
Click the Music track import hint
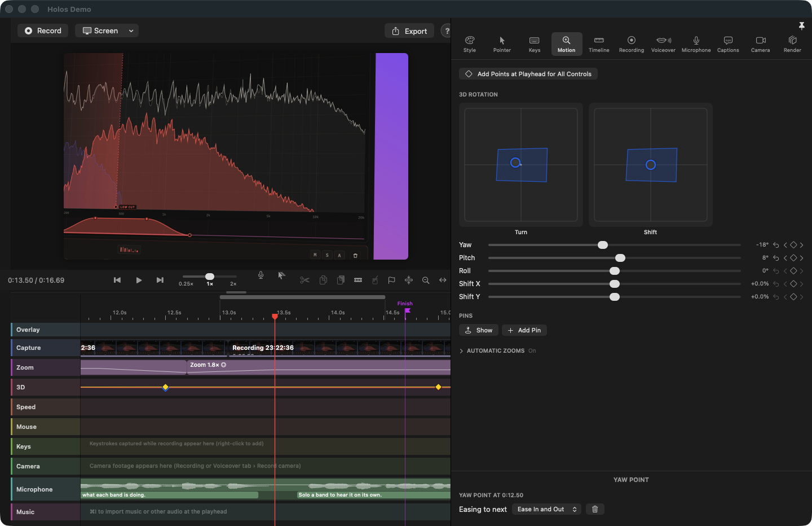(x=158, y=512)
